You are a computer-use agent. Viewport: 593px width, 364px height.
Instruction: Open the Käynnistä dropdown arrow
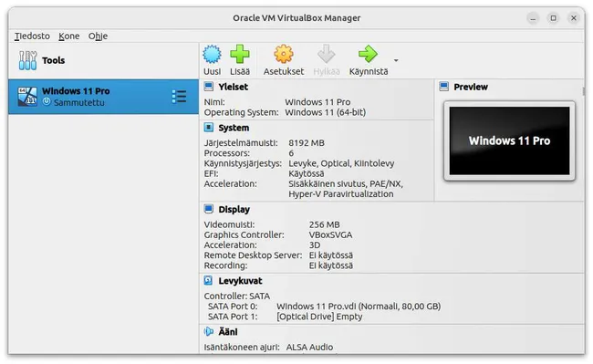(396, 60)
